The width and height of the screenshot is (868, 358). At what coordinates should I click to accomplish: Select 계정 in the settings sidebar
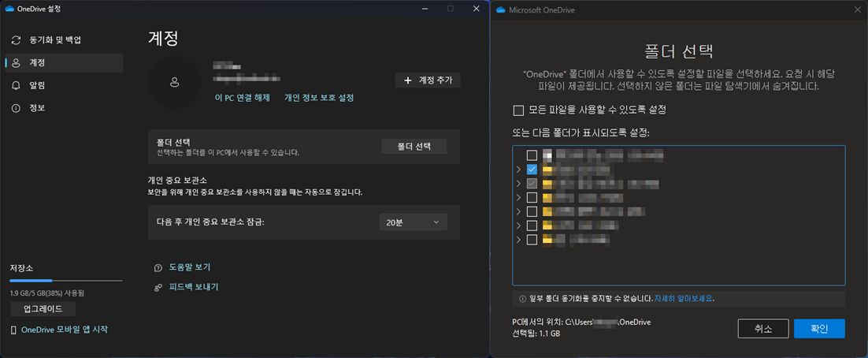(x=65, y=62)
